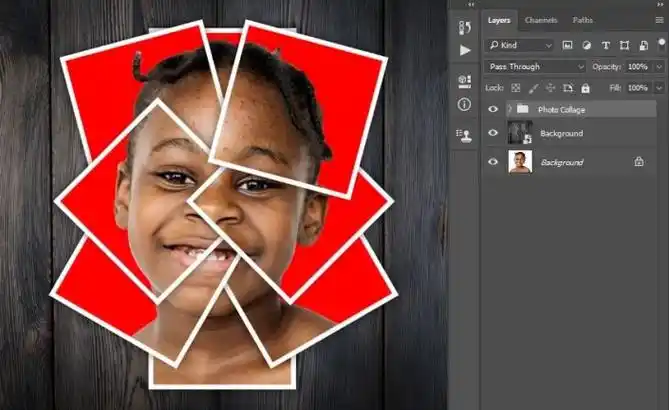This screenshot has height=410, width=669.
Task: Filter layers by pixel layer icon
Action: click(567, 46)
